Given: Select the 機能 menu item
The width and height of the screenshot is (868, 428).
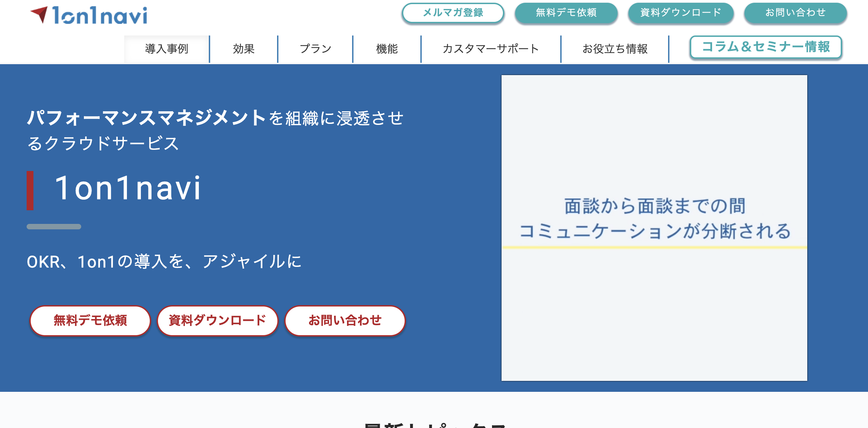Looking at the screenshot, I should (x=387, y=49).
